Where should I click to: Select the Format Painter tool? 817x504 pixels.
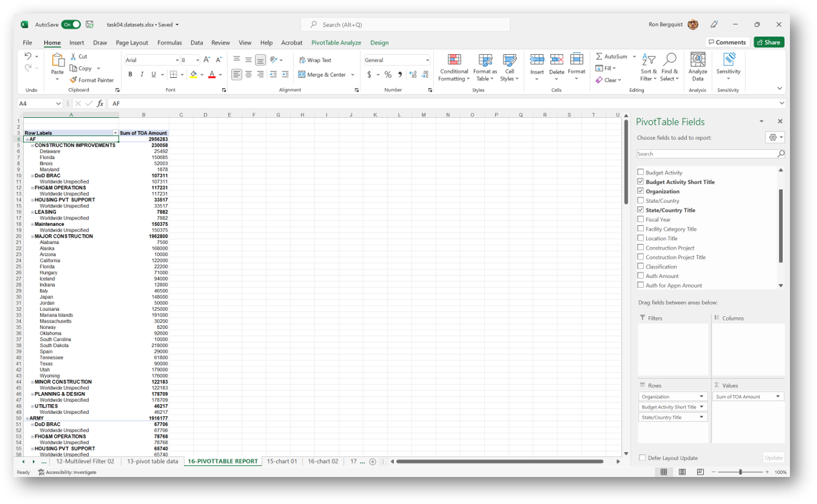tap(91, 80)
